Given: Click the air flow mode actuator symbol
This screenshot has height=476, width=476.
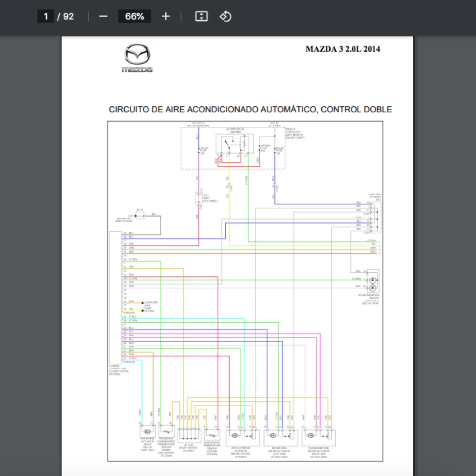Looking at the screenshot, I should coord(243,438).
